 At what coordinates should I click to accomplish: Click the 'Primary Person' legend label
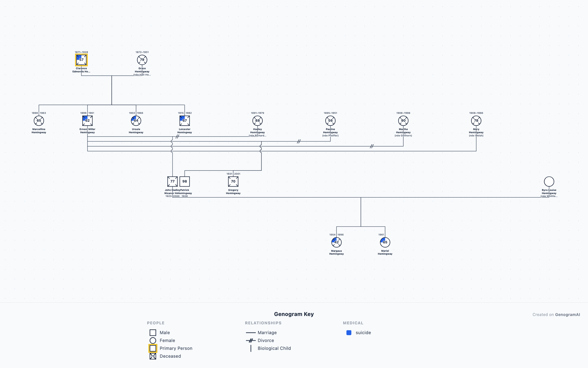tap(176, 348)
